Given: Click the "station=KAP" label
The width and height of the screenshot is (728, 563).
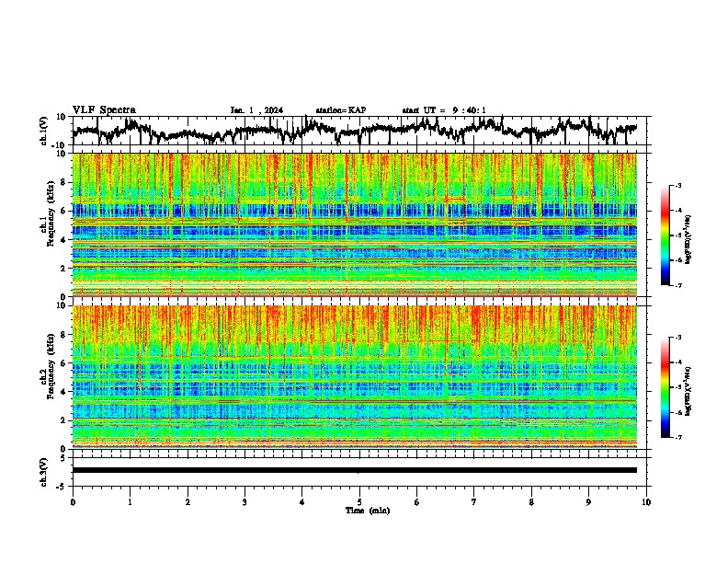Looking at the screenshot, I should pos(341,110).
